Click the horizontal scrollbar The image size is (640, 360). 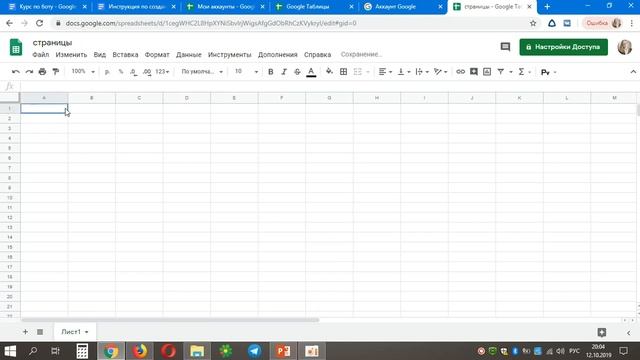[170, 320]
